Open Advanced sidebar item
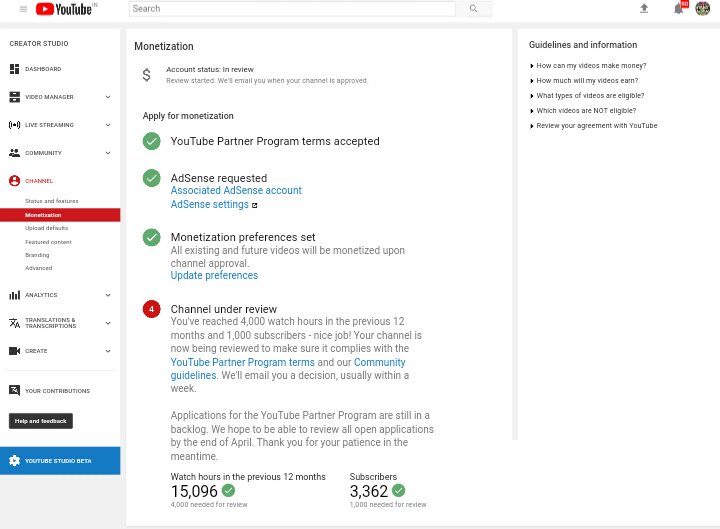This screenshot has height=529, width=720. point(39,268)
